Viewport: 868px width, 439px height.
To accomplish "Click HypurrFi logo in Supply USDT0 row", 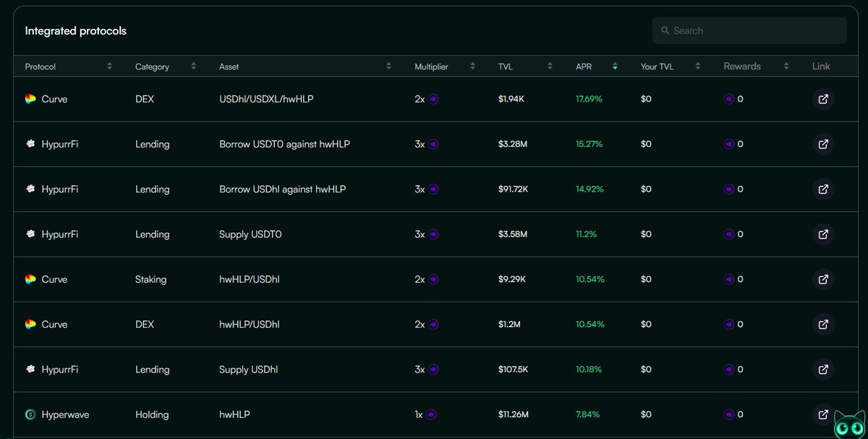I will (30, 234).
